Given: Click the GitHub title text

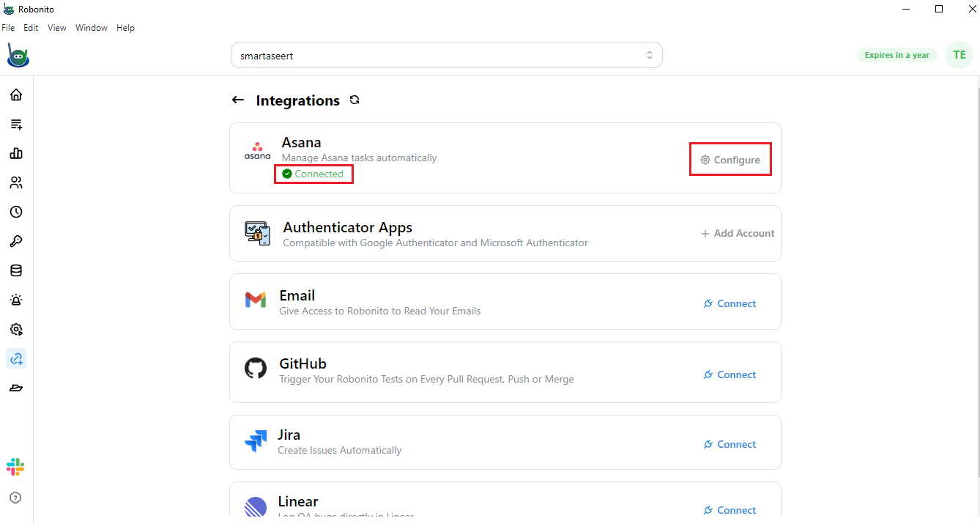Looking at the screenshot, I should 303,364.
